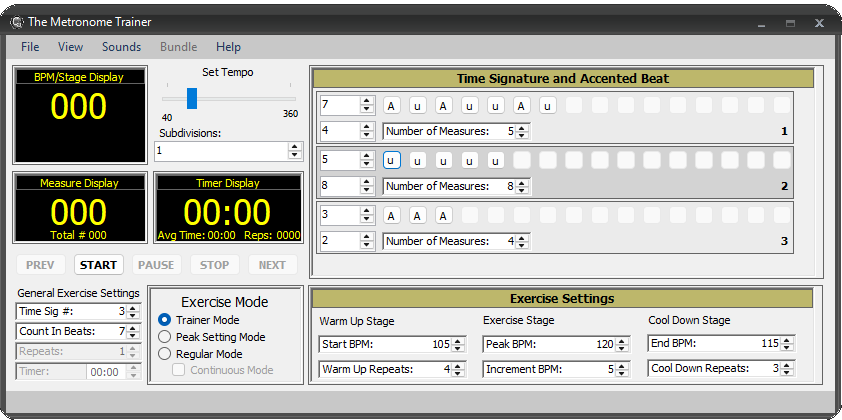Image resolution: width=842 pixels, height=420 pixels.
Task: Increase Number of Measures for signature 1
Action: click(522, 128)
